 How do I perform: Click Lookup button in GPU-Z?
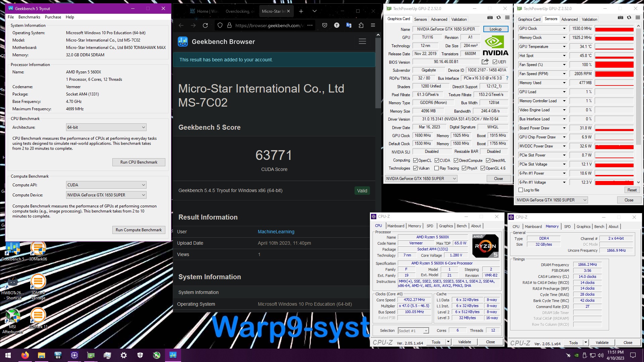pos(495,29)
